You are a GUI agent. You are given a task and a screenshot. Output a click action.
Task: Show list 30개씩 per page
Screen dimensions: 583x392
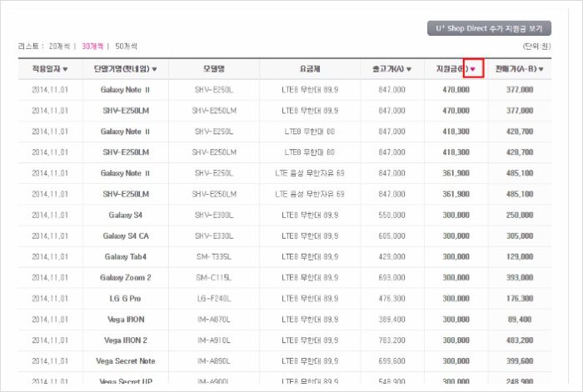(x=92, y=46)
